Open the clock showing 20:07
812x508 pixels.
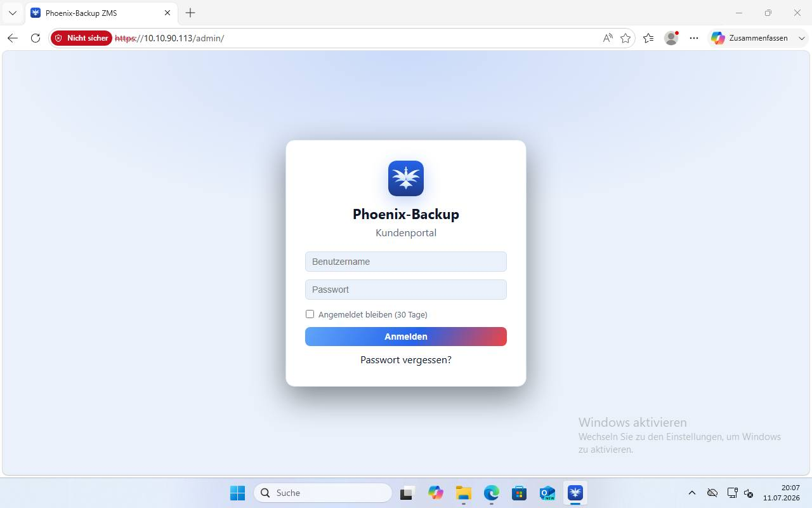(x=782, y=493)
